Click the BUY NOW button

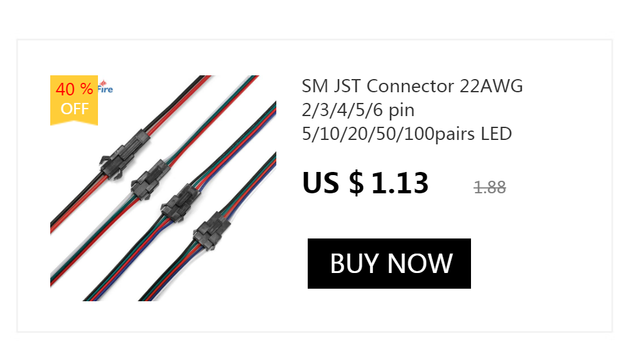(389, 264)
